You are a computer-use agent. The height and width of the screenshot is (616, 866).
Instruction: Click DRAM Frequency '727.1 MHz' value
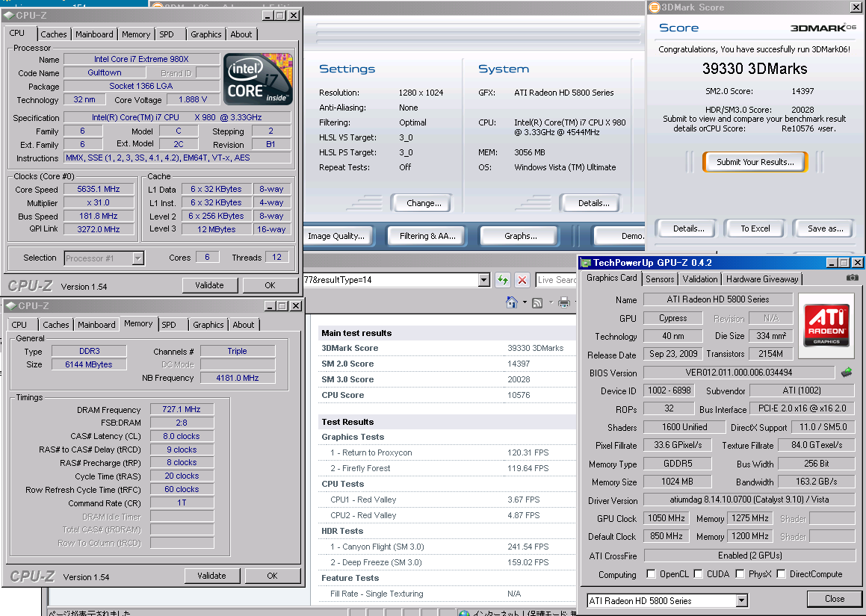[181, 409]
